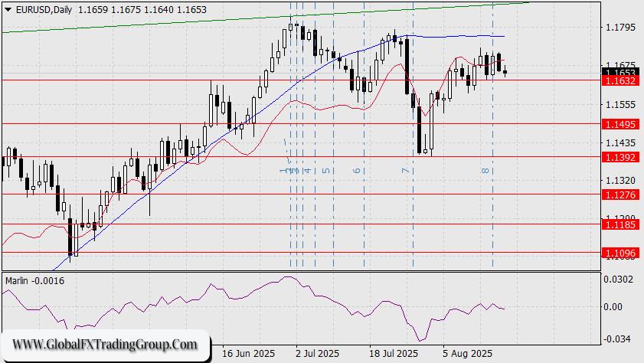Select the time marker numbered 7
The height and width of the screenshot is (363, 644).
coord(405,171)
